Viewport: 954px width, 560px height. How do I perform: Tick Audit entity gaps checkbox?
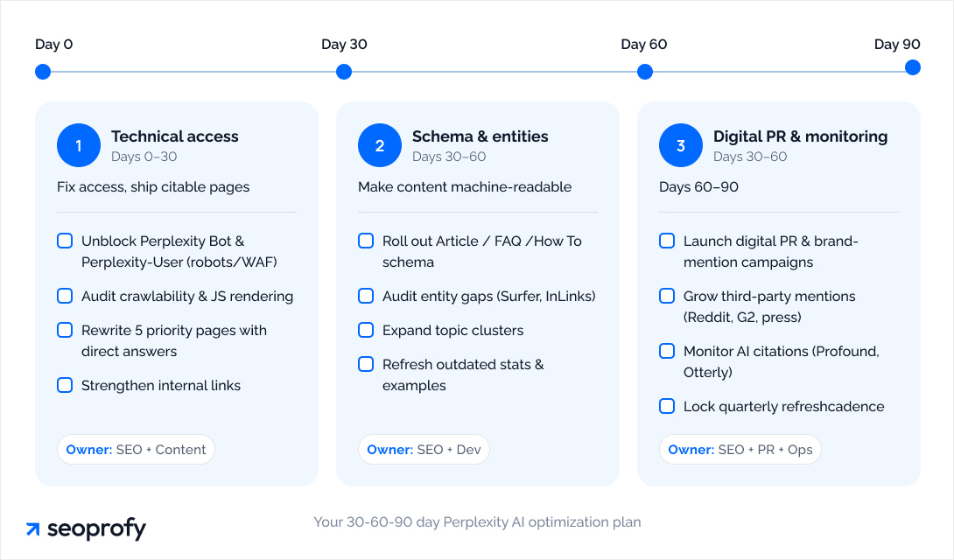click(x=366, y=296)
